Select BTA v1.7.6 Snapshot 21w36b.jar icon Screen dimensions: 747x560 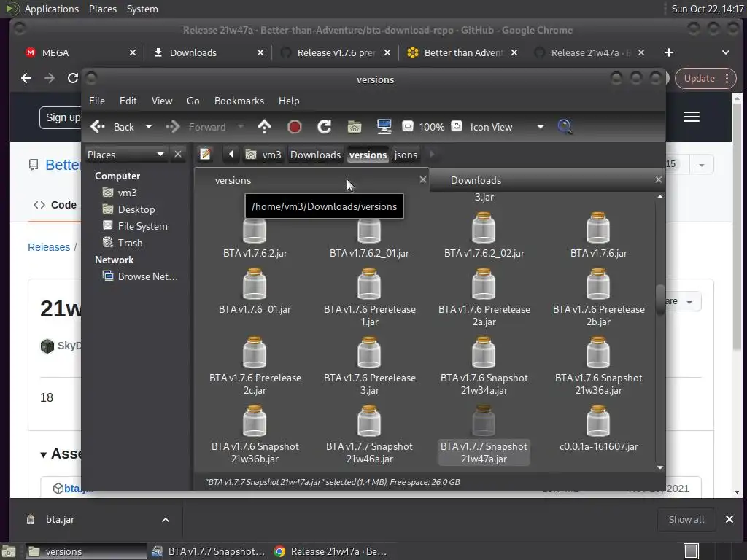pos(255,421)
